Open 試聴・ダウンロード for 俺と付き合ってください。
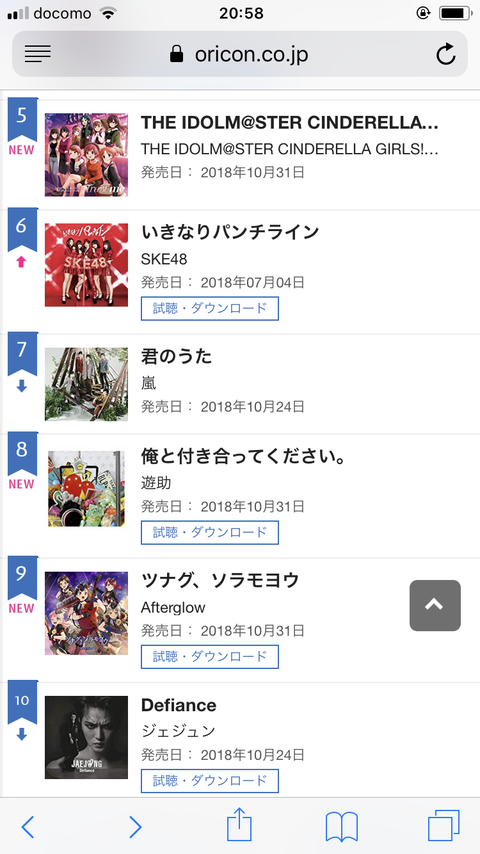Image resolution: width=480 pixels, height=854 pixels. tap(210, 532)
